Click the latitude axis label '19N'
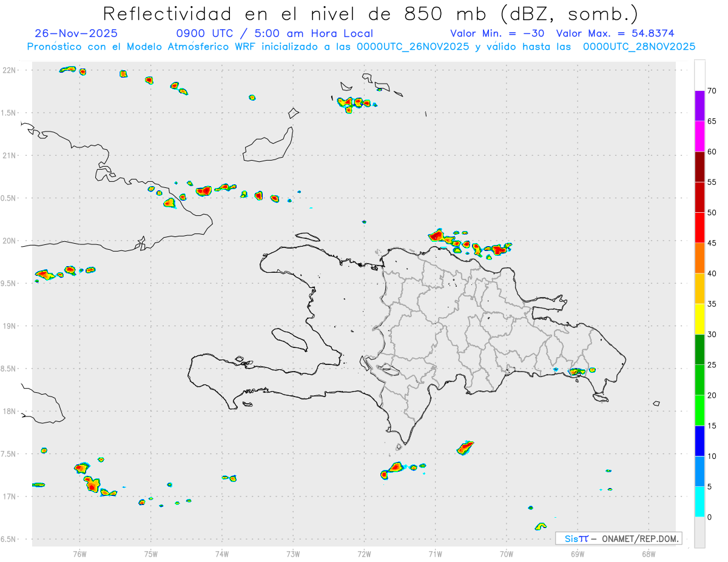This screenshot has width=728, height=562. [x=10, y=326]
